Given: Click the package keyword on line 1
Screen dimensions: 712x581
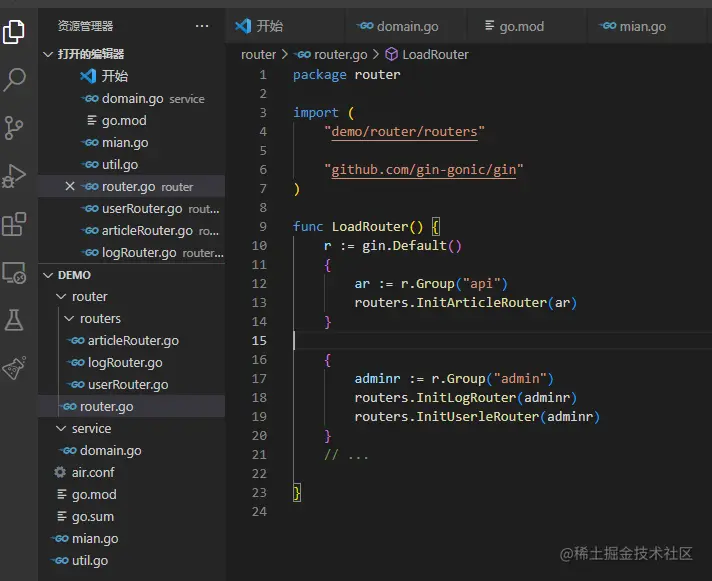Looking at the screenshot, I should point(320,75).
